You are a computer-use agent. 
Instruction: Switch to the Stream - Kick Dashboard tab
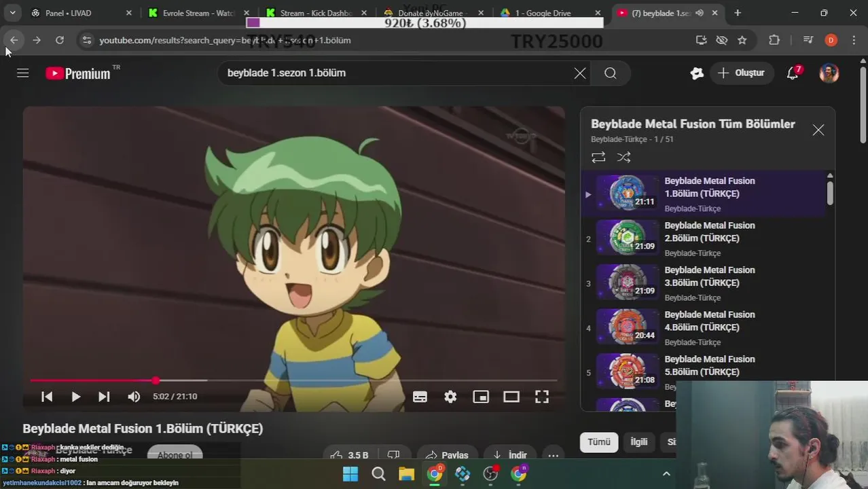tap(317, 13)
